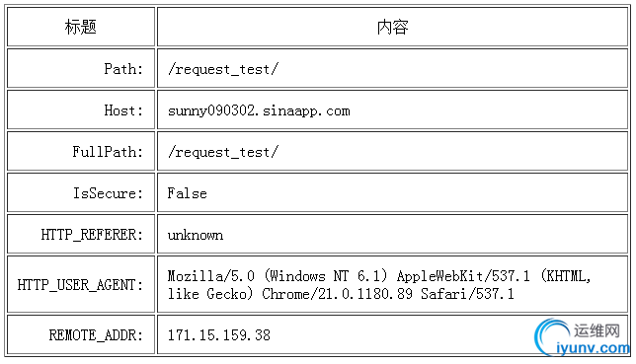Select the HTTP_USER_AGENT: label cell
This screenshot has width=636, height=364.
click(x=81, y=284)
